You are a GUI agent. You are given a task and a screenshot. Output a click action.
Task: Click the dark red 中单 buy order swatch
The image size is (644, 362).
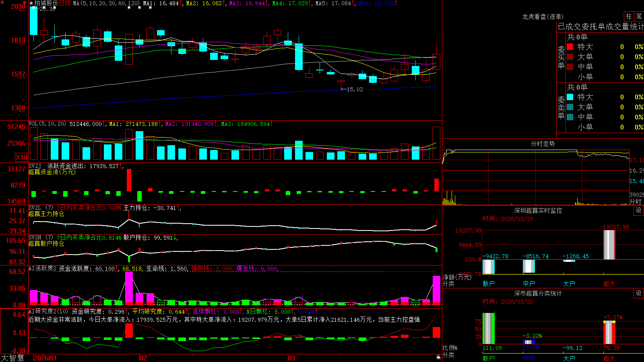pyautogui.click(x=570, y=67)
